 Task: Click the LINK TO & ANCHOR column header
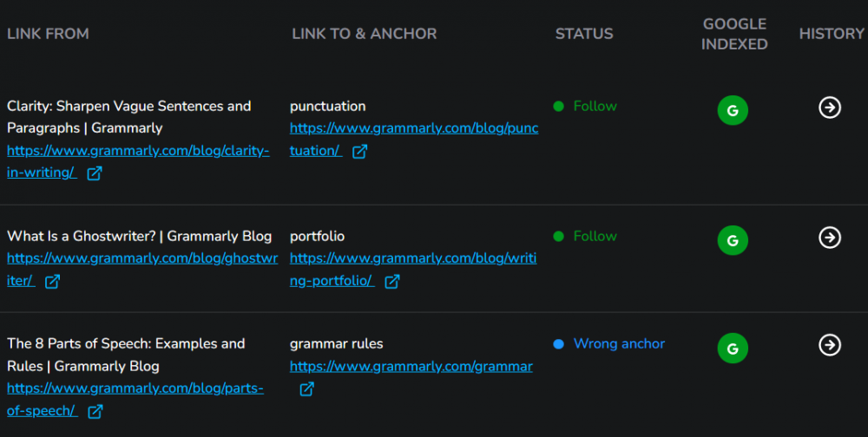tap(365, 34)
